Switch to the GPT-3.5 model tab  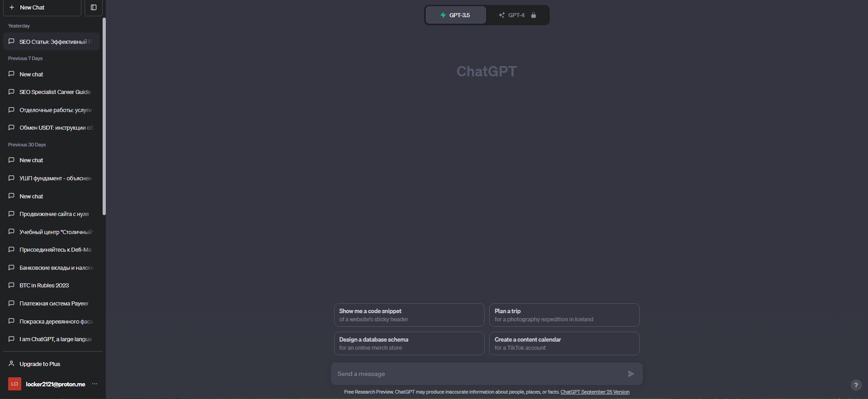(456, 15)
